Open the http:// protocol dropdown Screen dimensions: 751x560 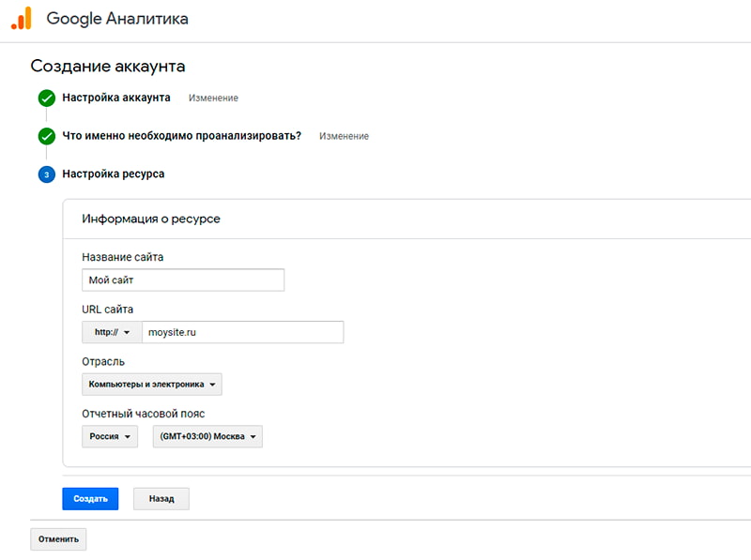click(x=110, y=332)
